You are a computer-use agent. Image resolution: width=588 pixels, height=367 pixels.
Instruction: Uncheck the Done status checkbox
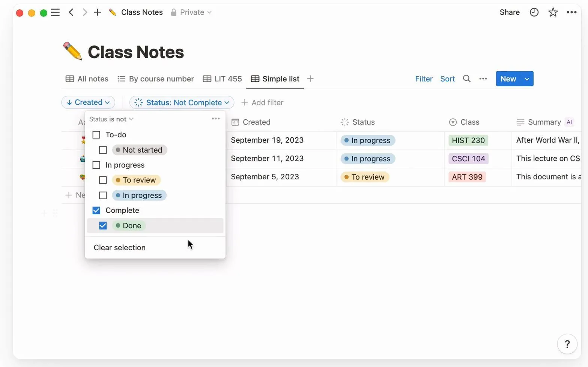click(x=103, y=226)
